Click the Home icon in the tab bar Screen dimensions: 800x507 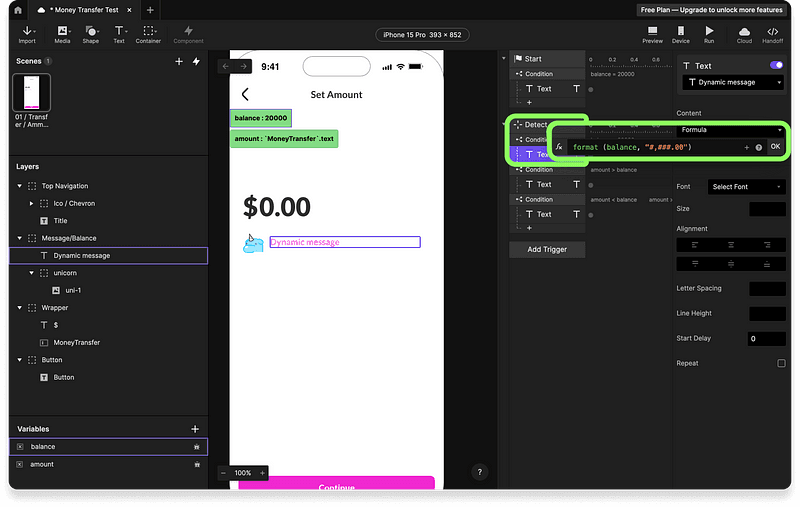pos(18,10)
